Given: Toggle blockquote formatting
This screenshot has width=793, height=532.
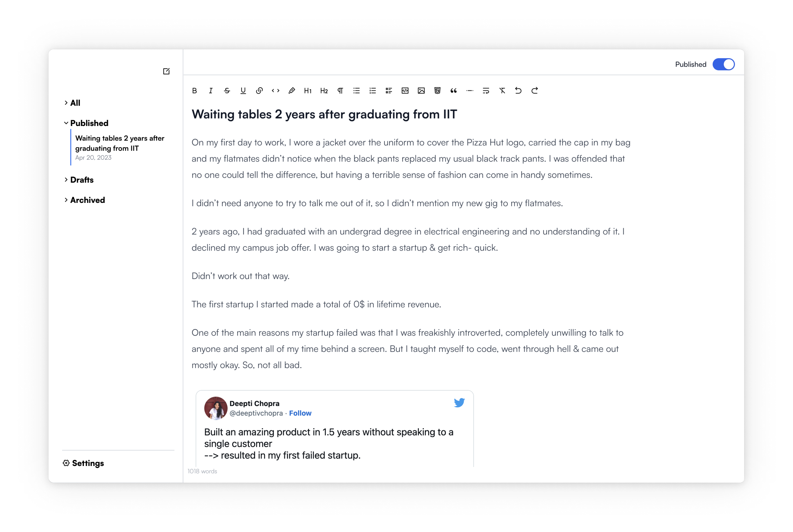Looking at the screenshot, I should click(x=453, y=90).
